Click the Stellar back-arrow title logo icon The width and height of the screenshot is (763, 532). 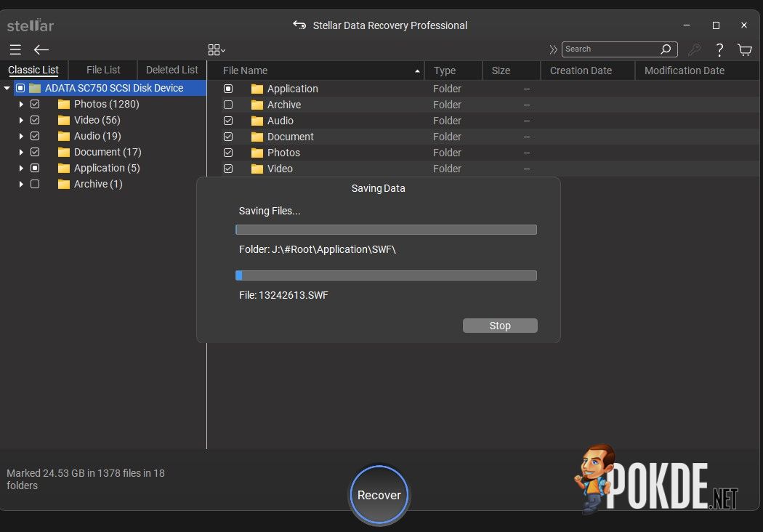coord(299,25)
